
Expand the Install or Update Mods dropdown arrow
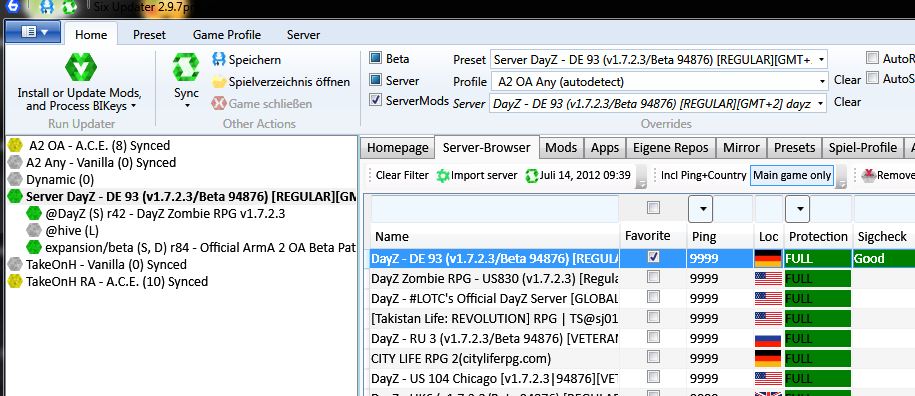click(x=134, y=106)
